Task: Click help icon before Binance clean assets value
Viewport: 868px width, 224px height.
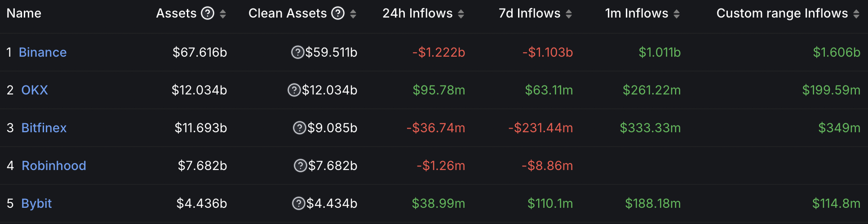Action: click(x=297, y=53)
